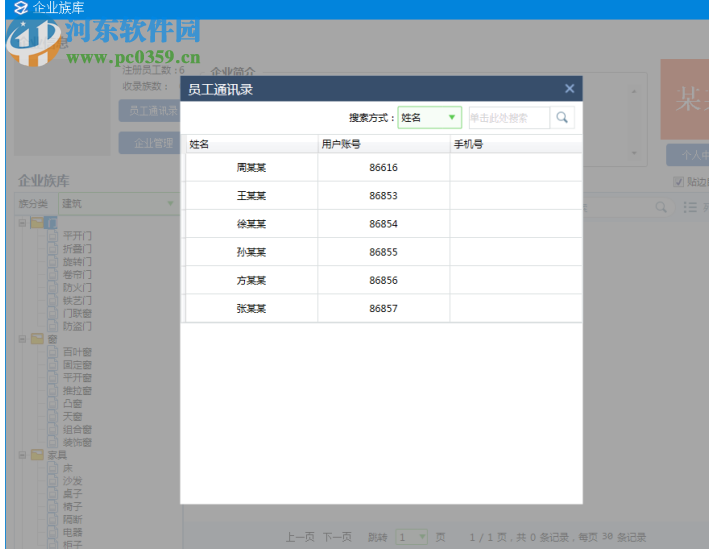
Task: Click the scroll-up arrow of 企业简介 box
Action: click(x=634, y=91)
